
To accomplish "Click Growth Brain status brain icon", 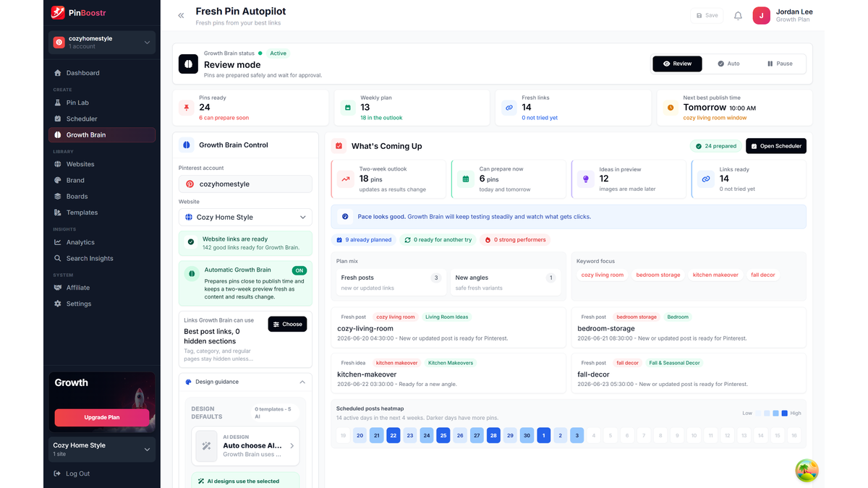I will pyautogui.click(x=188, y=64).
